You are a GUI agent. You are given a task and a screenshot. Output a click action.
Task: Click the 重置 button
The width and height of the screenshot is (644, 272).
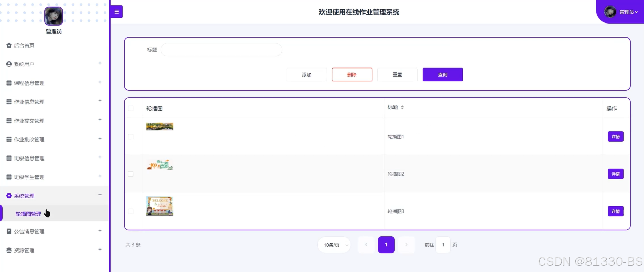[x=397, y=75]
